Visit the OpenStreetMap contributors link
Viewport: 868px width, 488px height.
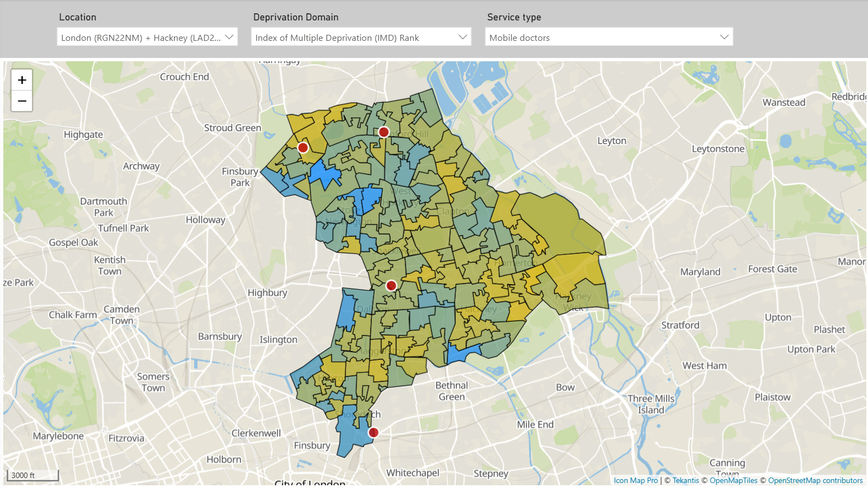click(815, 480)
